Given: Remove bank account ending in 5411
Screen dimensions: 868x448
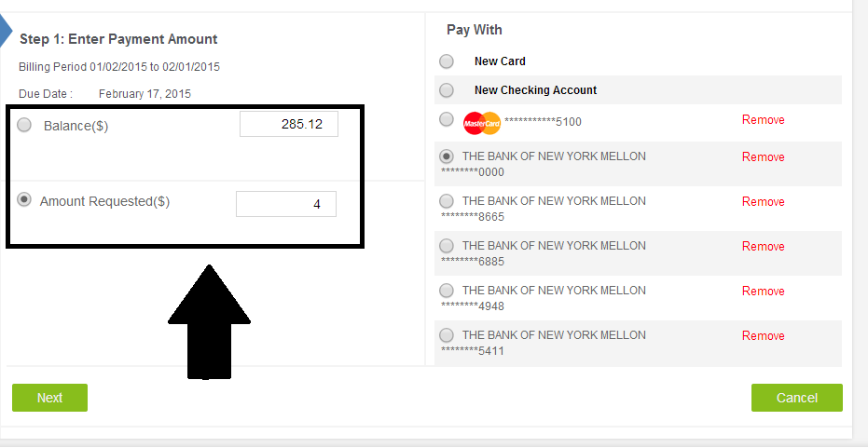Looking at the screenshot, I should click(763, 336).
